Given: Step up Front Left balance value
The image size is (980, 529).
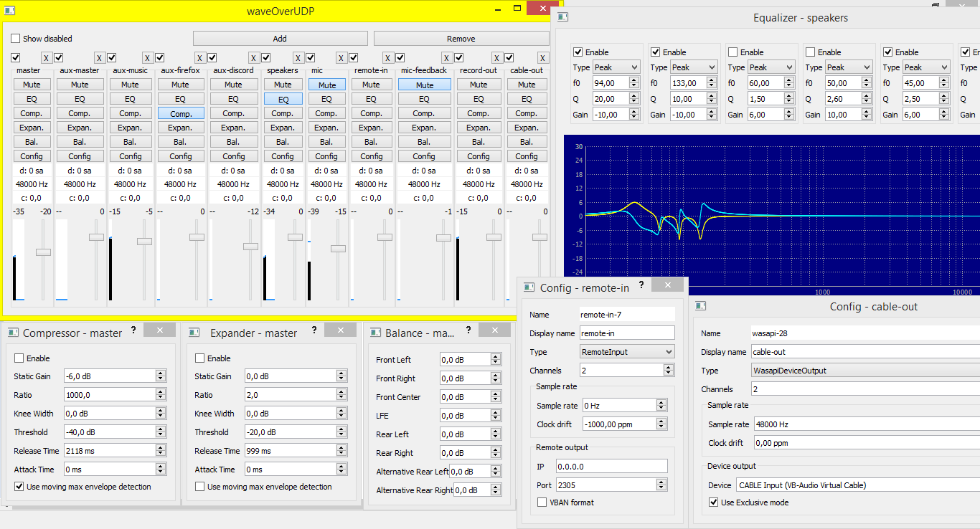Looking at the screenshot, I should [x=495, y=356].
